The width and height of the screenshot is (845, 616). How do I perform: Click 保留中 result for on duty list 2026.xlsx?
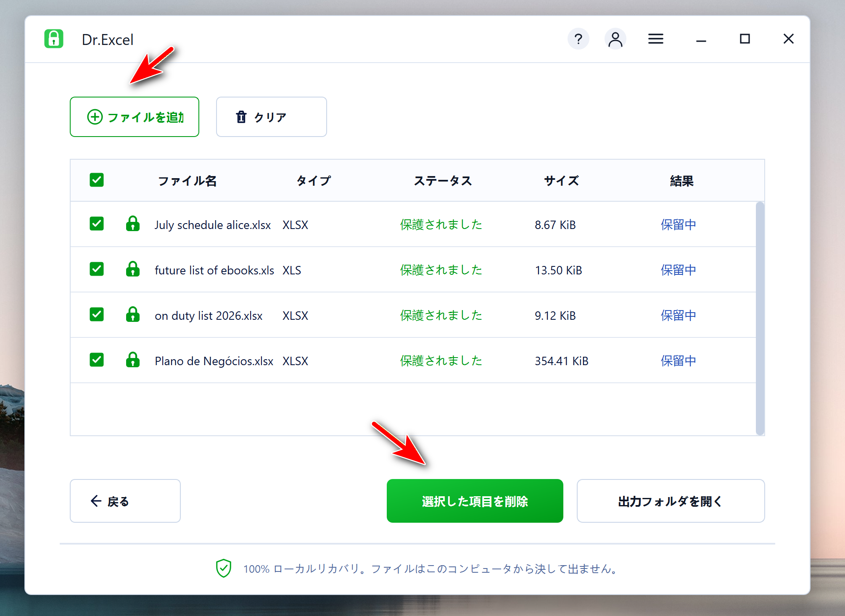679,316
